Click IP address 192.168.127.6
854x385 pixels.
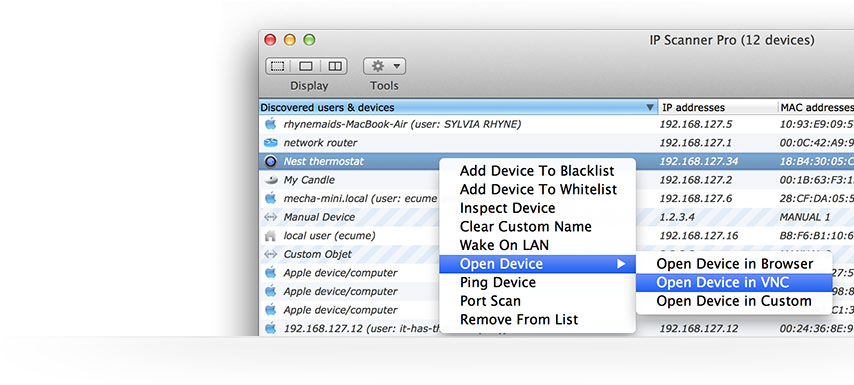click(696, 199)
